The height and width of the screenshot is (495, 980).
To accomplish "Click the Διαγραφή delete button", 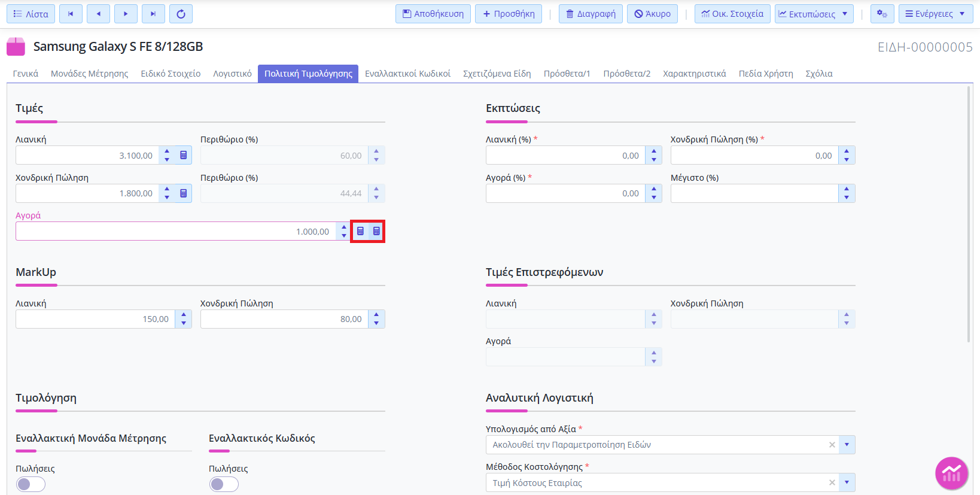I will click(591, 14).
